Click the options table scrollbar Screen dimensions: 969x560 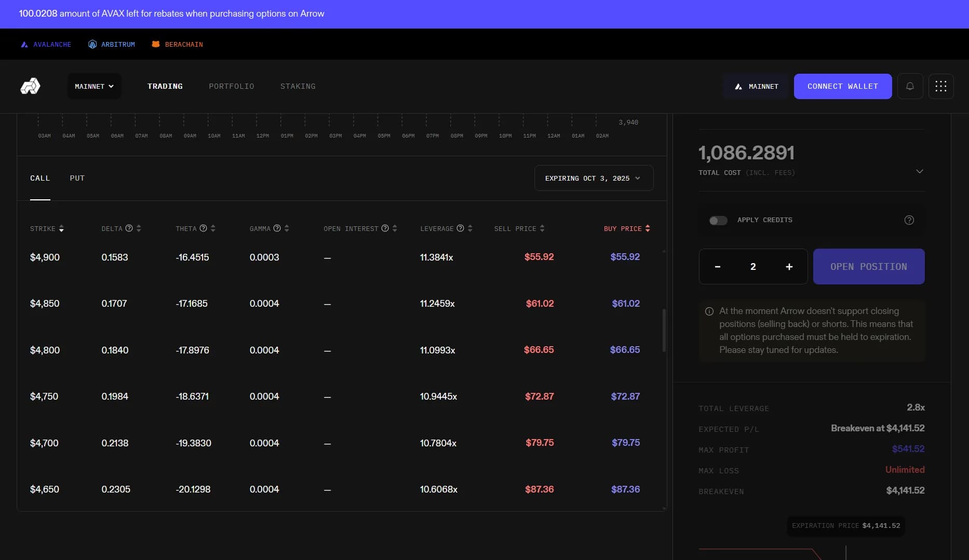(x=664, y=331)
